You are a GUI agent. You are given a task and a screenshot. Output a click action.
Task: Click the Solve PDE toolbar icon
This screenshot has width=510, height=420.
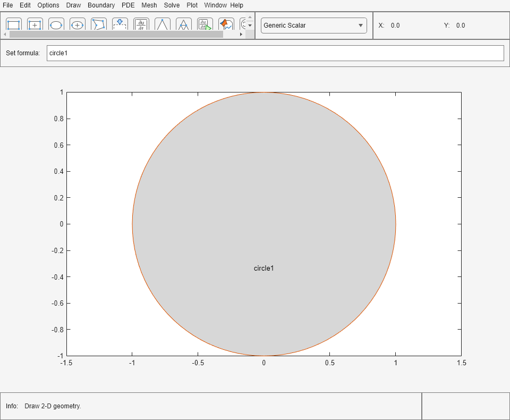click(205, 24)
